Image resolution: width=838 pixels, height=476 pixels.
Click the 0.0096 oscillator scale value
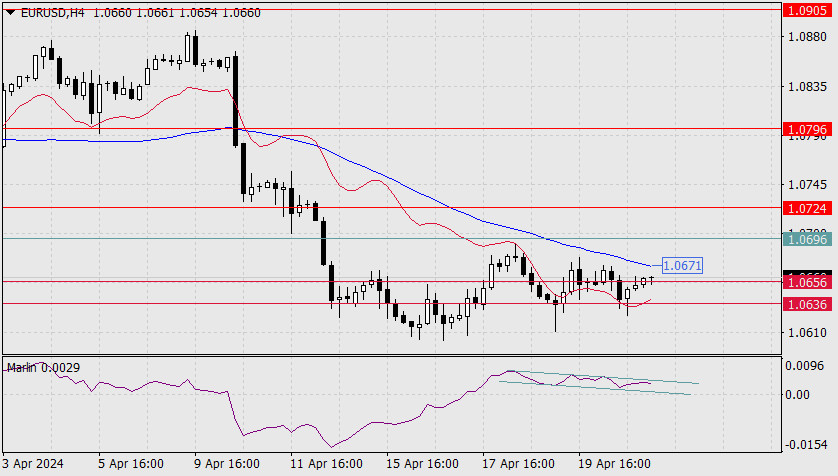pyautogui.click(x=804, y=366)
